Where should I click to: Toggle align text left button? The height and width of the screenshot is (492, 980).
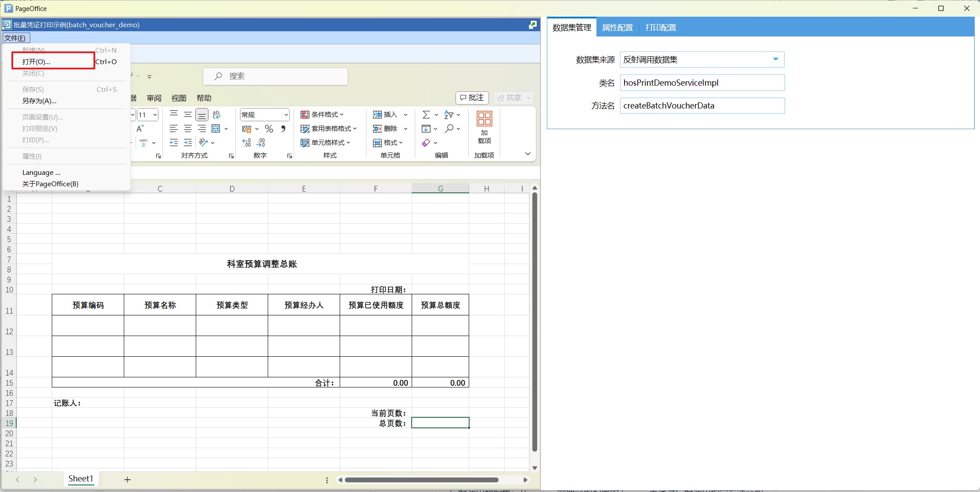[174, 129]
